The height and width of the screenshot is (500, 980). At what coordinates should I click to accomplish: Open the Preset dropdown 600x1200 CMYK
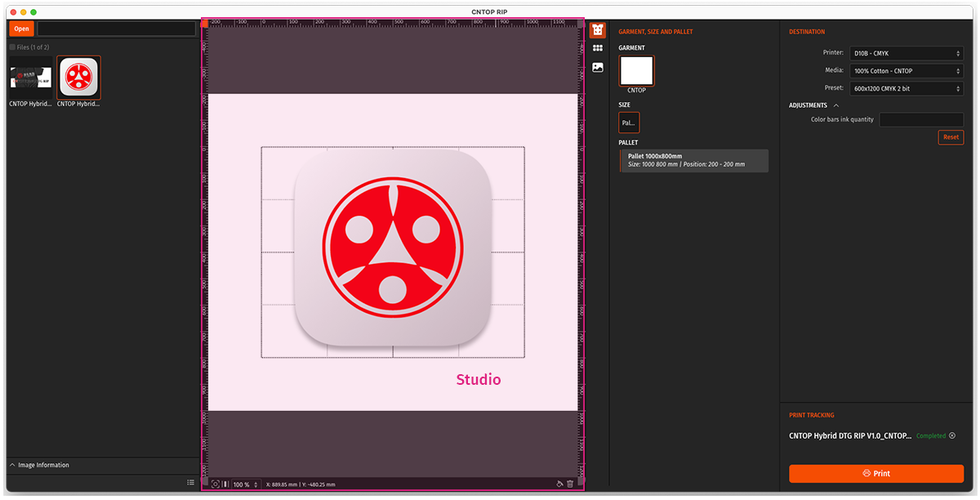[x=906, y=87]
